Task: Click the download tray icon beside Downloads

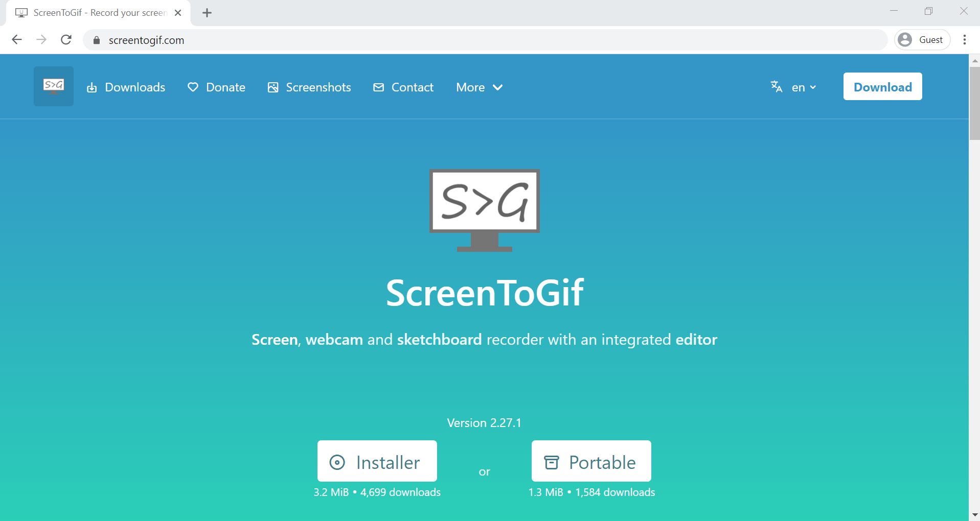Action: pyautogui.click(x=92, y=88)
